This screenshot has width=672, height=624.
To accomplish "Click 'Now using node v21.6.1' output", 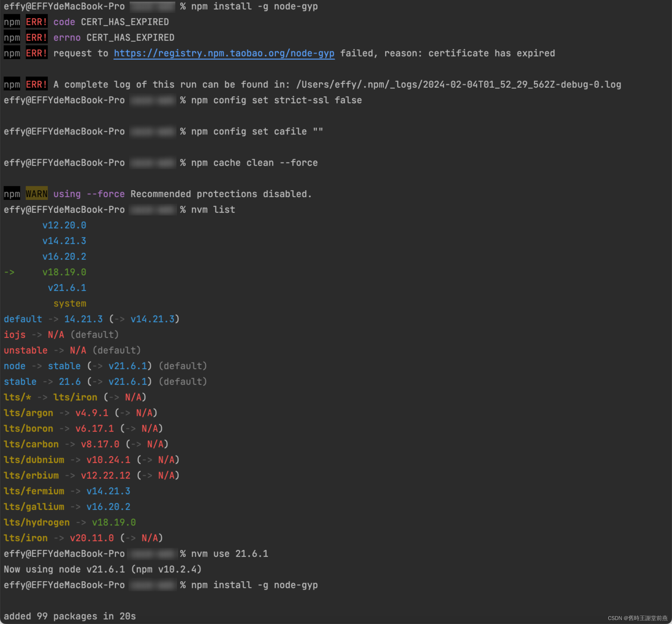I will click(103, 569).
